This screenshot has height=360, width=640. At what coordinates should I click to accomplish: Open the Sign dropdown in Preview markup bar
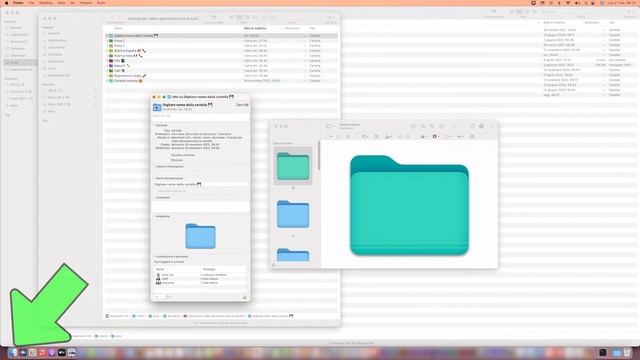388,136
